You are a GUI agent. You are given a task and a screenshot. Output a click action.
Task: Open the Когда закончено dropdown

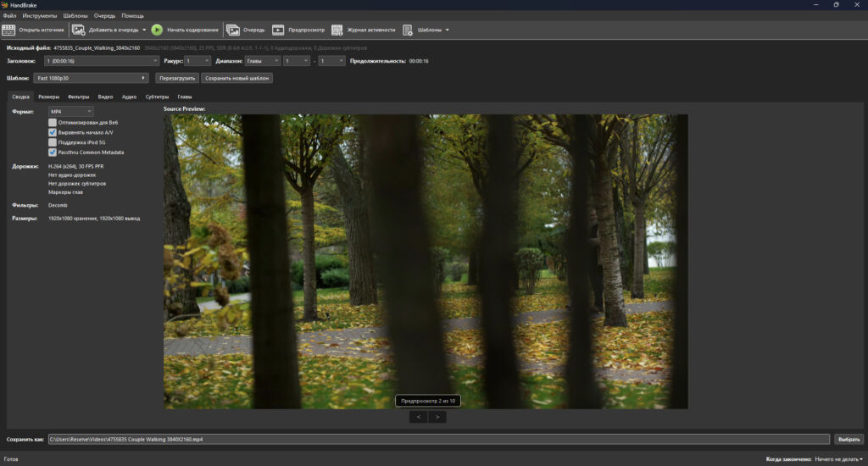tap(838, 459)
